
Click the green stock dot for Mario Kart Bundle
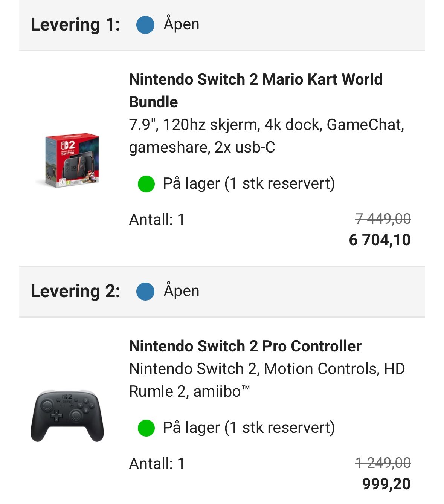146,184
